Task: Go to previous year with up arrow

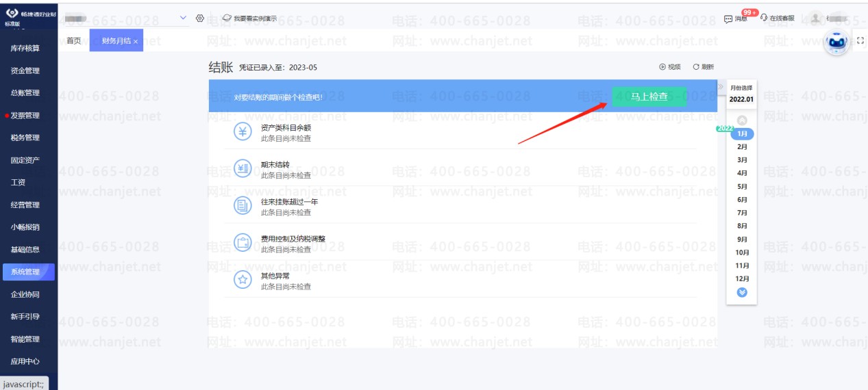Action: [742, 120]
